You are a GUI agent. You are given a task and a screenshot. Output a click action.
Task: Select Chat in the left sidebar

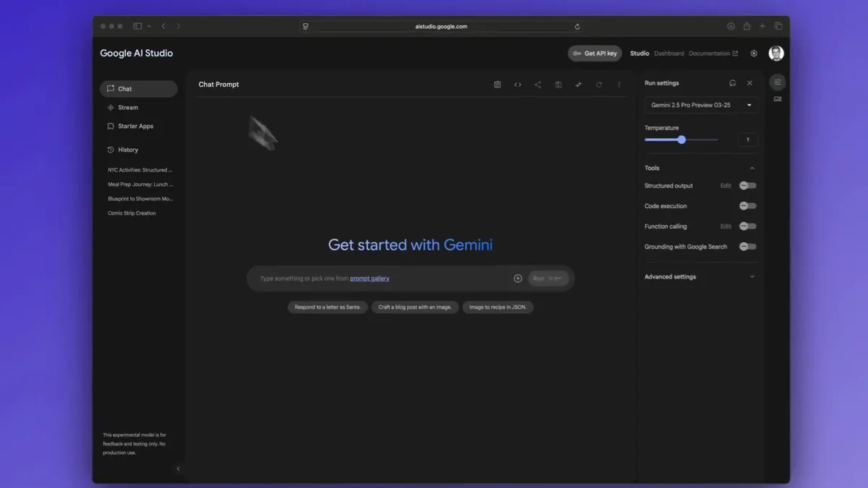pos(138,89)
